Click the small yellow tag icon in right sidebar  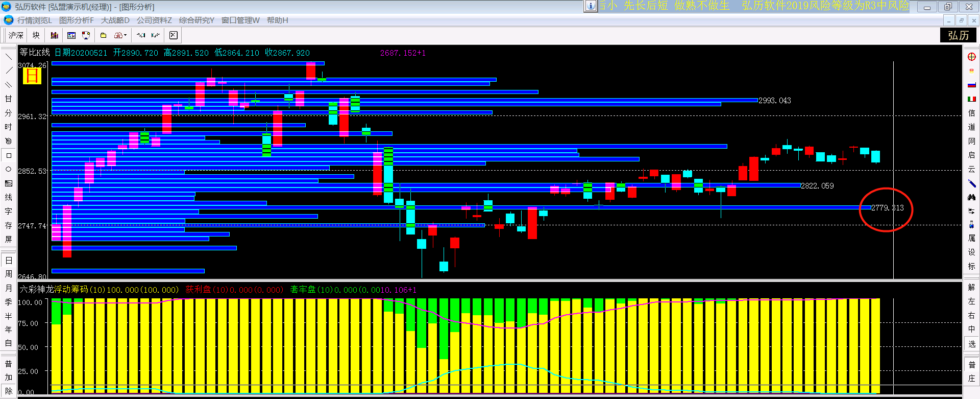[x=972, y=71]
